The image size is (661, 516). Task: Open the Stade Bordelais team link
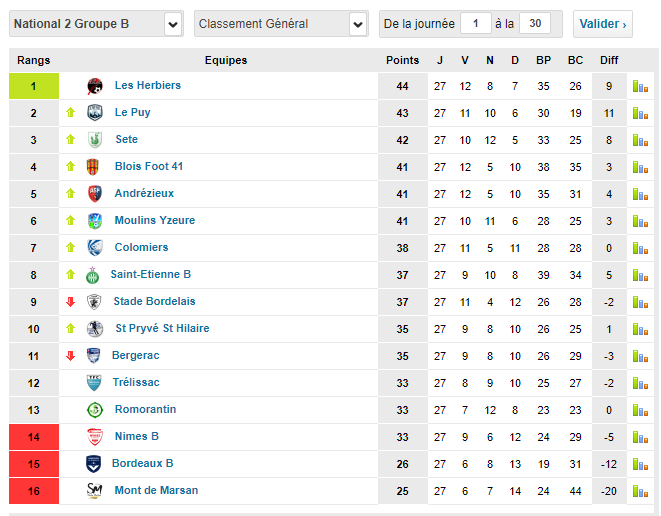click(x=155, y=302)
